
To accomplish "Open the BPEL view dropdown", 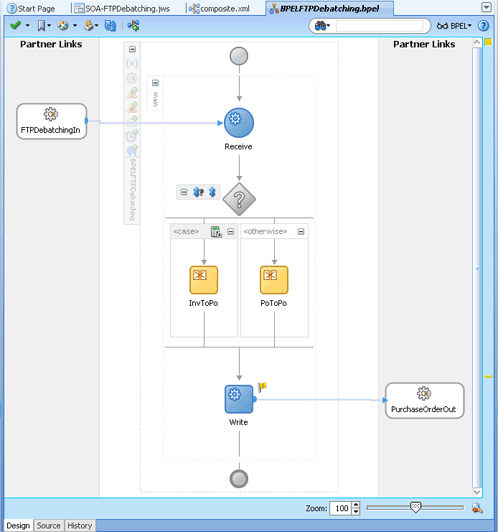I will pyautogui.click(x=454, y=26).
